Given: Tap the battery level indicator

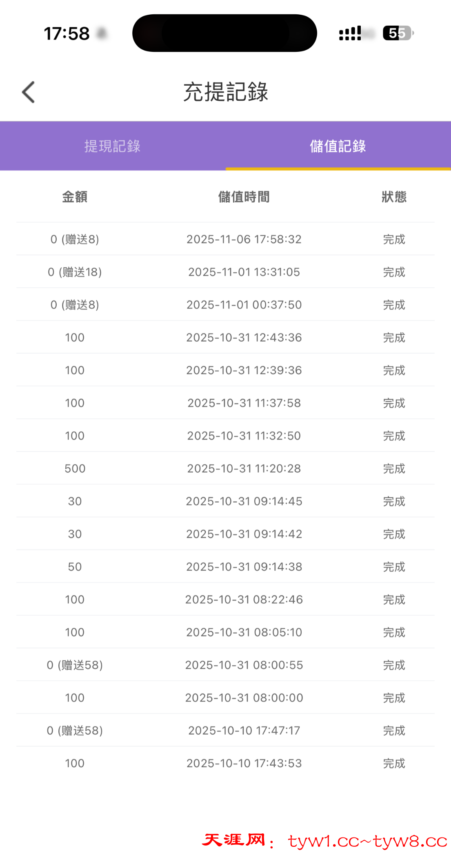Looking at the screenshot, I should 398,33.
